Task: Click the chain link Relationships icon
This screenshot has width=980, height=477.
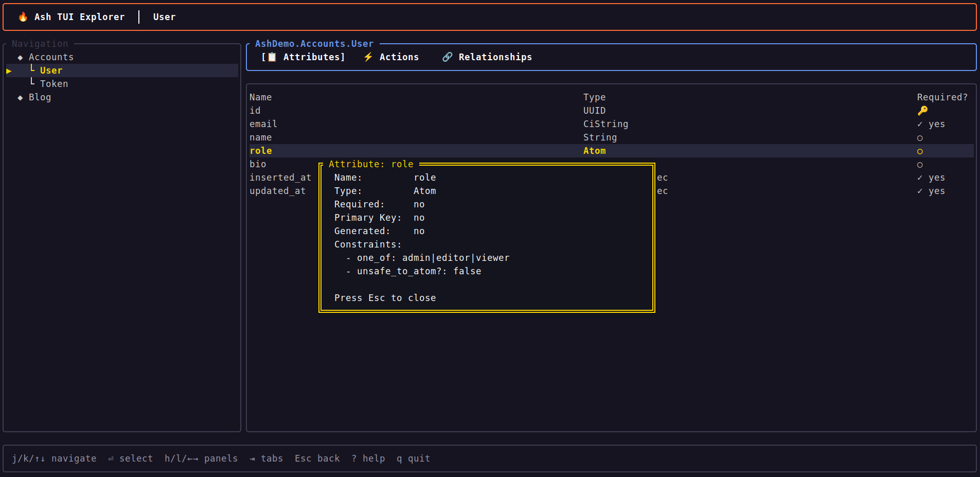Action: 448,57
